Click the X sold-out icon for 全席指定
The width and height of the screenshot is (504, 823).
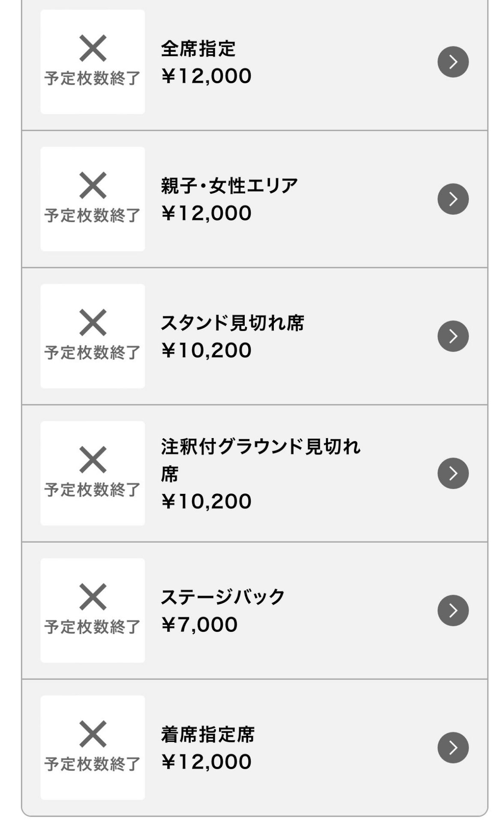(x=93, y=49)
